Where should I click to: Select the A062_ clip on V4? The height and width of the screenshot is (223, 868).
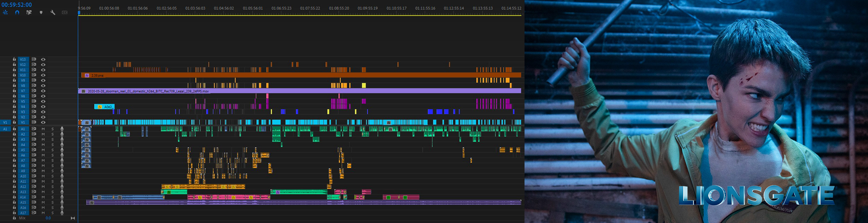coord(104,107)
